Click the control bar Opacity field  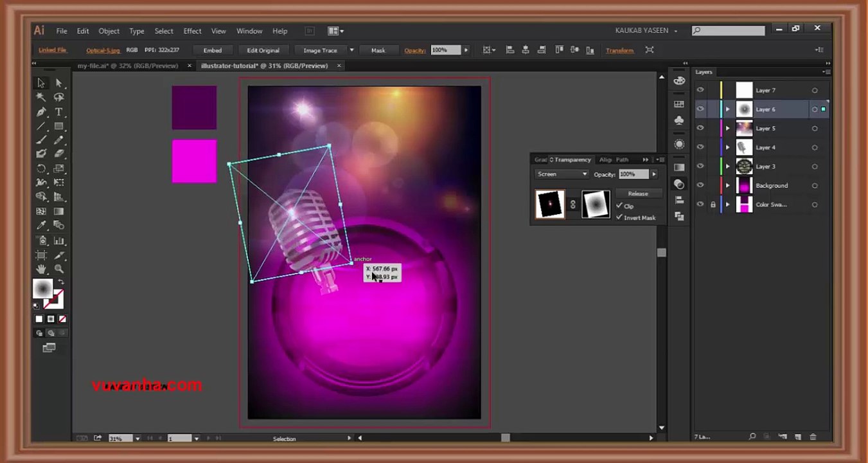point(446,50)
